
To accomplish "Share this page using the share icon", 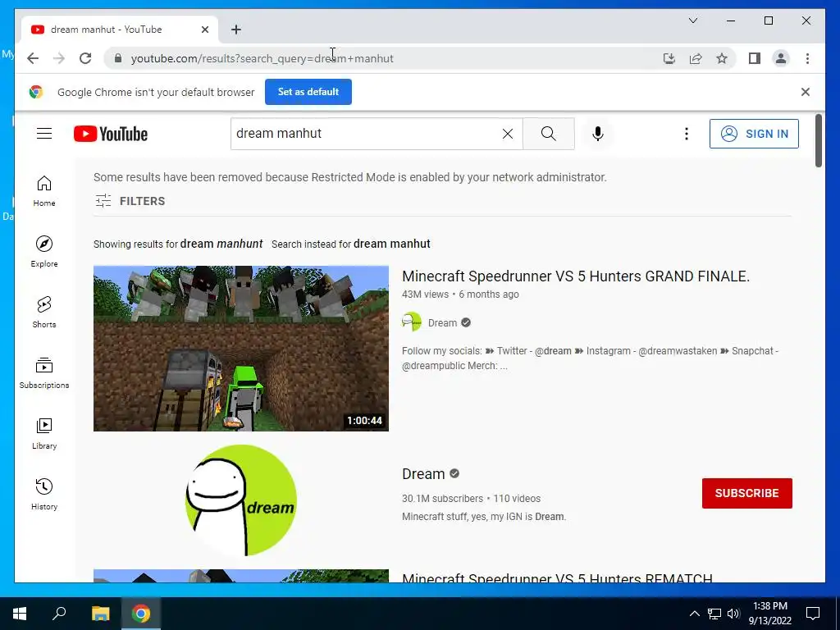I will (696, 58).
